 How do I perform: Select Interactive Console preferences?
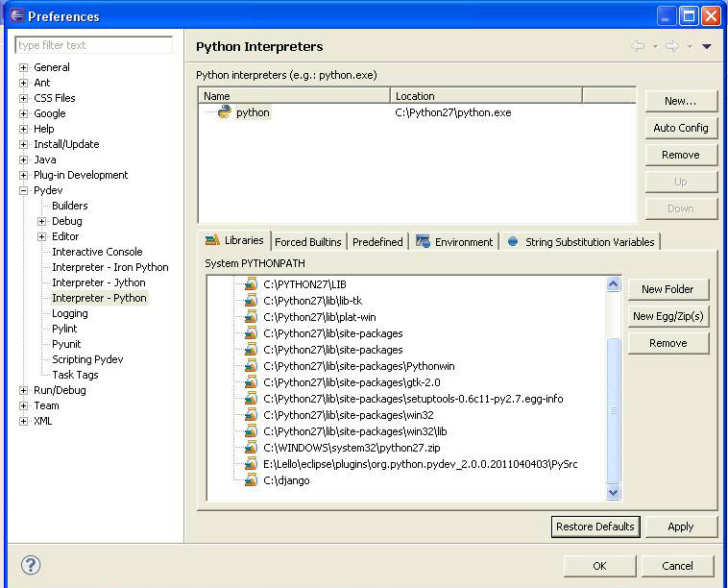pyautogui.click(x=97, y=252)
